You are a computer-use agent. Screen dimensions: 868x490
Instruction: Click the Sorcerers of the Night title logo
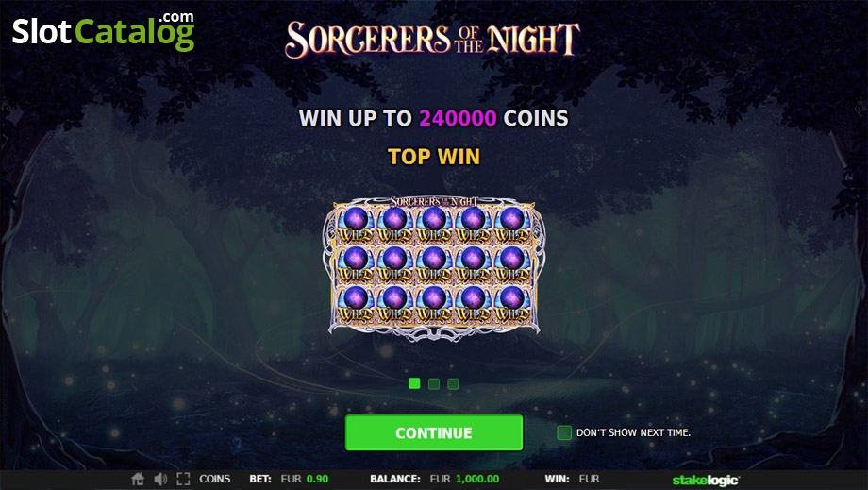click(x=433, y=40)
